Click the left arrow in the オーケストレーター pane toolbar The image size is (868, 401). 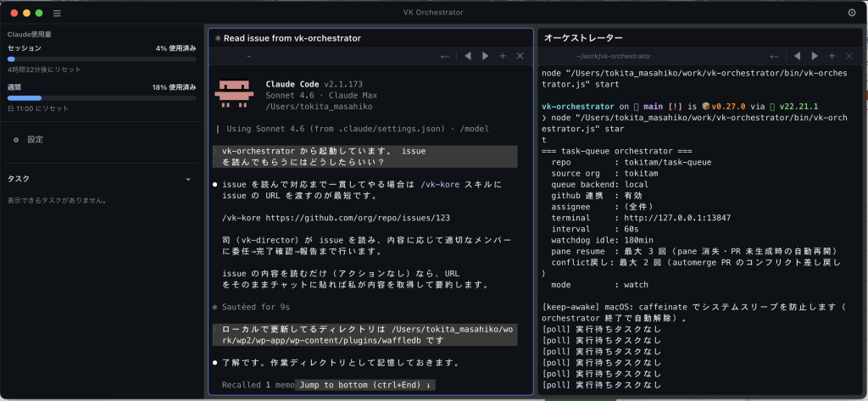[x=775, y=56]
